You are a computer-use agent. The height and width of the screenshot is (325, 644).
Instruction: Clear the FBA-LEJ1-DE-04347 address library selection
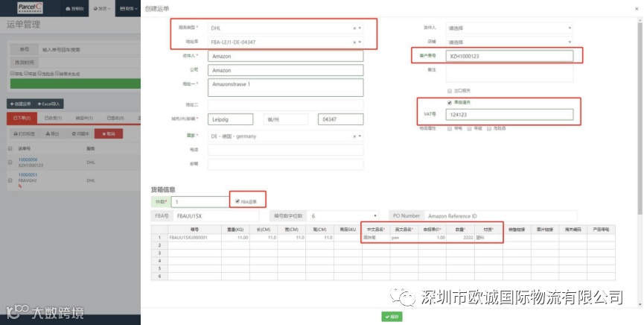(354, 42)
